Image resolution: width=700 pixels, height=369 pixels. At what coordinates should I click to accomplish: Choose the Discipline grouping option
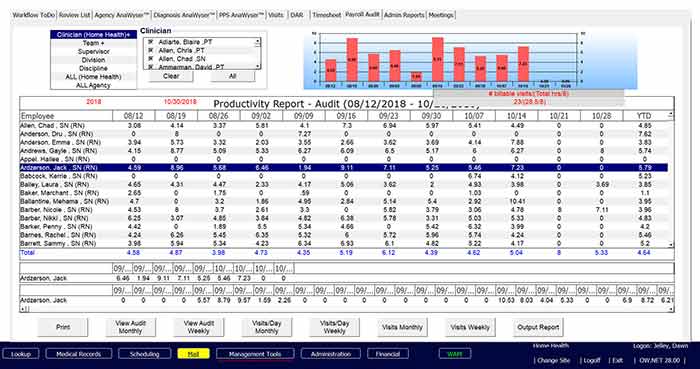(93, 68)
